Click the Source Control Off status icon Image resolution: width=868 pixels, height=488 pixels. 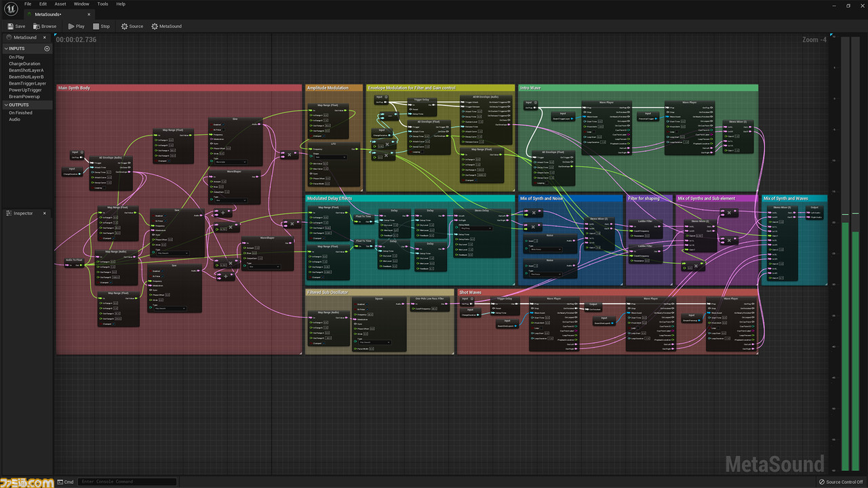pos(822,482)
